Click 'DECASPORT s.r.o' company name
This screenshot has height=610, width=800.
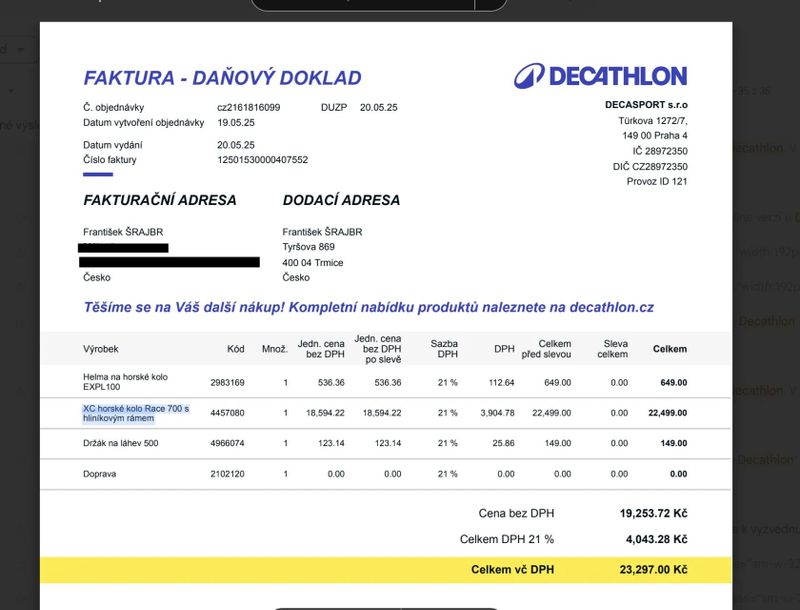646,105
